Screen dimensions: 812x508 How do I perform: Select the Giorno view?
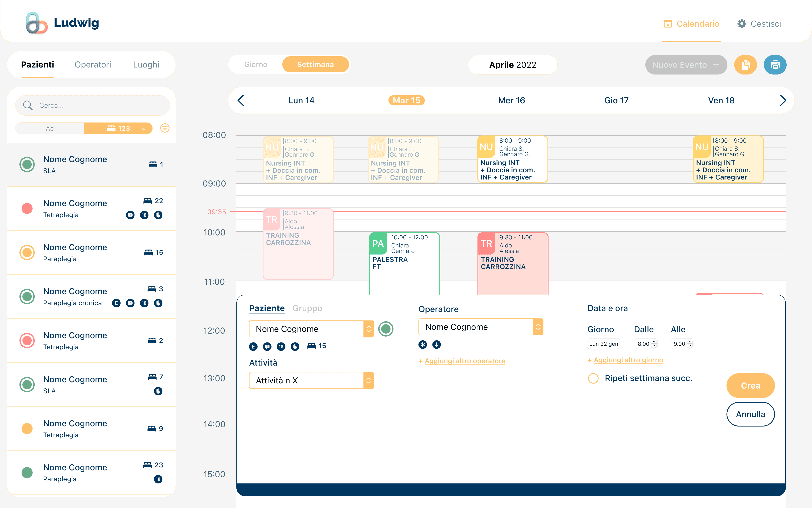pos(256,65)
